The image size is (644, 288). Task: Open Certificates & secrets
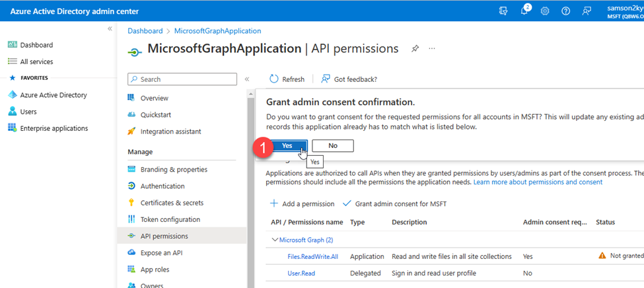pos(172,203)
